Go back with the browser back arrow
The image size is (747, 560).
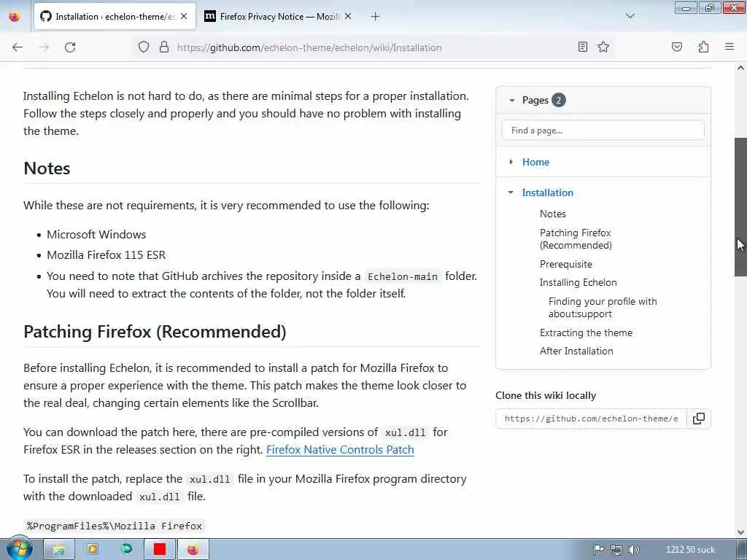click(18, 47)
